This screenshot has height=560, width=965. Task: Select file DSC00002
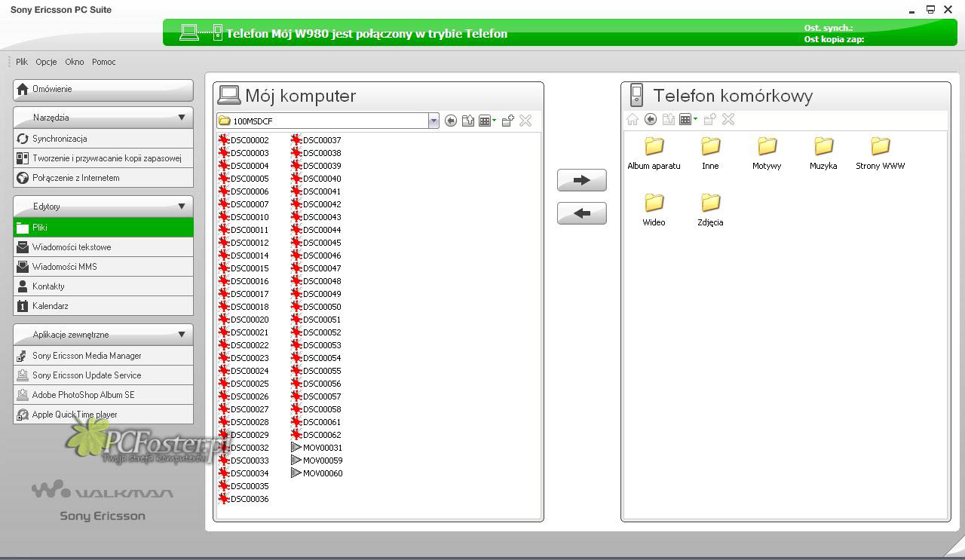point(244,140)
